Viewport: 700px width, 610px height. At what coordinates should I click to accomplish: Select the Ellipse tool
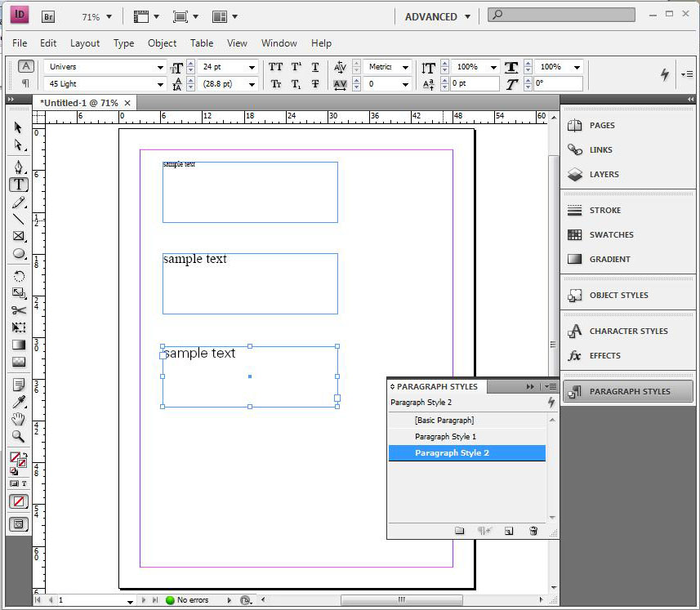coord(18,253)
